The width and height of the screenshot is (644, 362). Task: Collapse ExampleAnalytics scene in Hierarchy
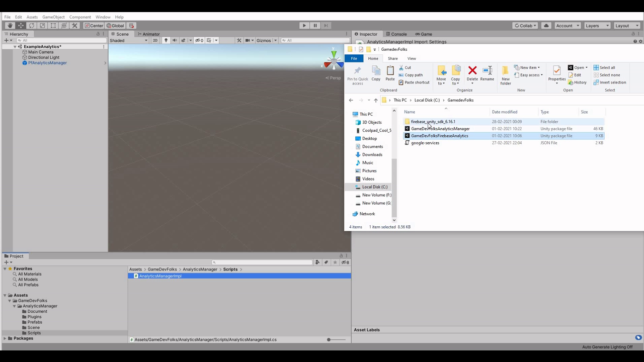point(15,47)
